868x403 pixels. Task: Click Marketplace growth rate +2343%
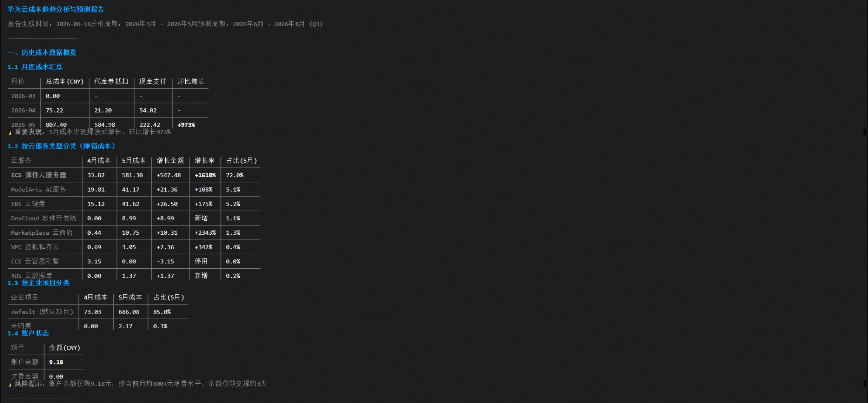click(205, 232)
